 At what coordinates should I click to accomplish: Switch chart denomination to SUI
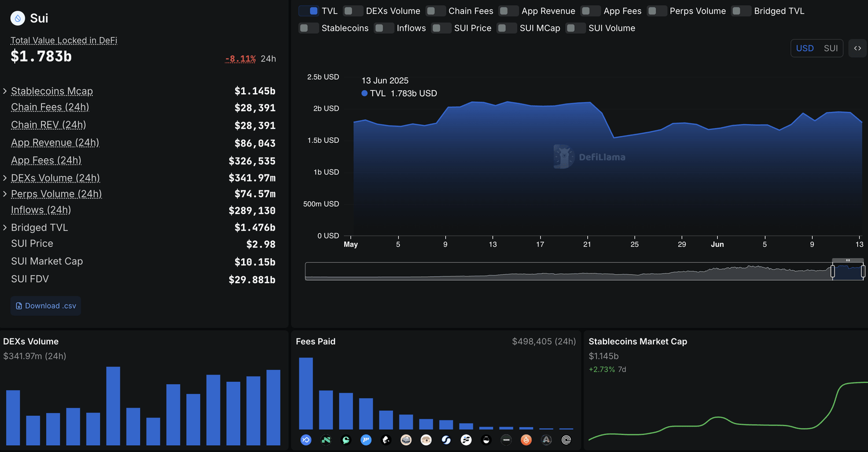[x=831, y=49]
